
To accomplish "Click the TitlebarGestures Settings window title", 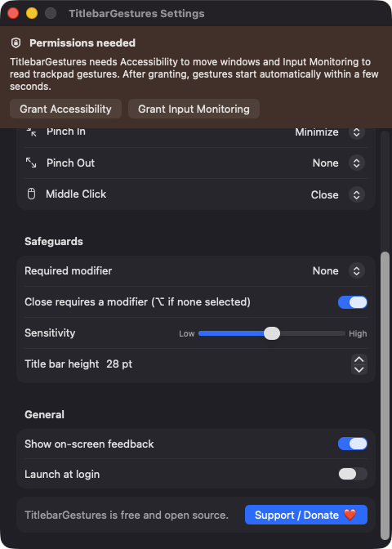I will (136, 13).
